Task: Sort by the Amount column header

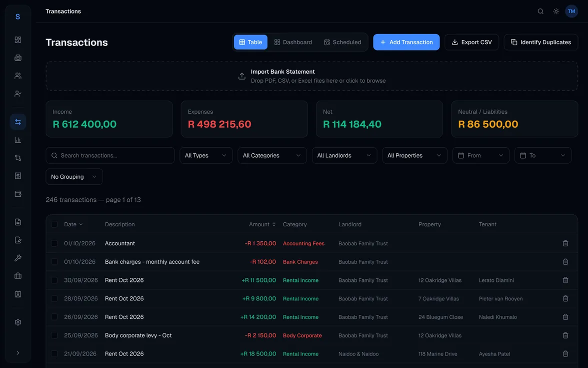Action: [x=262, y=224]
